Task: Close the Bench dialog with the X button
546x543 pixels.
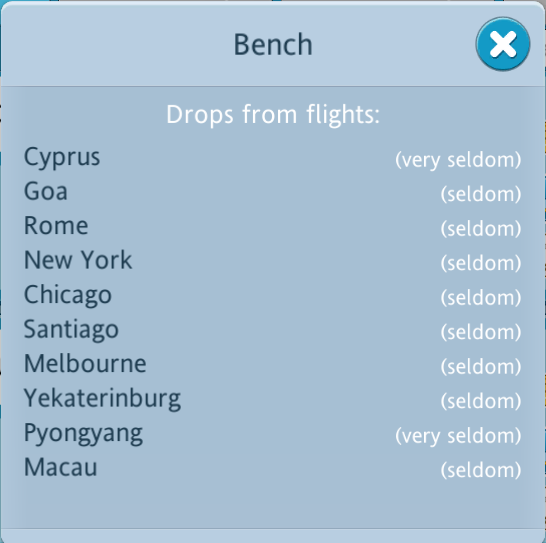Action: 503,44
